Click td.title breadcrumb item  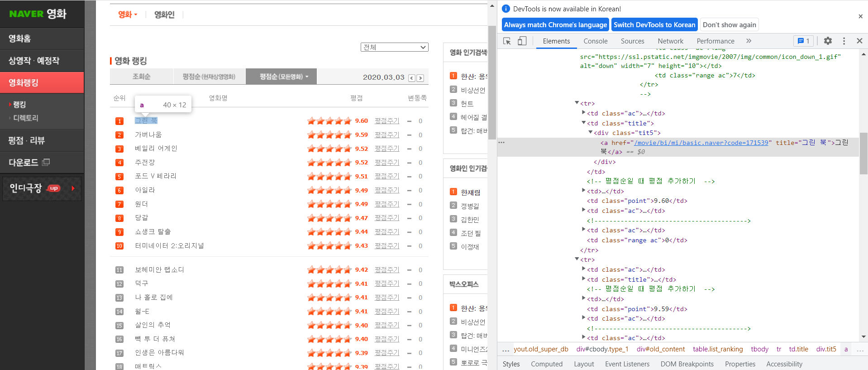point(798,349)
